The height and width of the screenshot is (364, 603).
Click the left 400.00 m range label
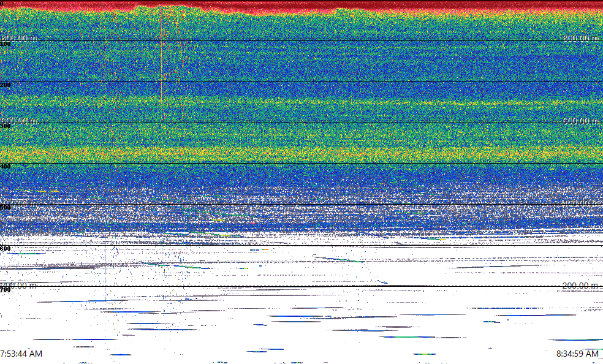[18, 202]
